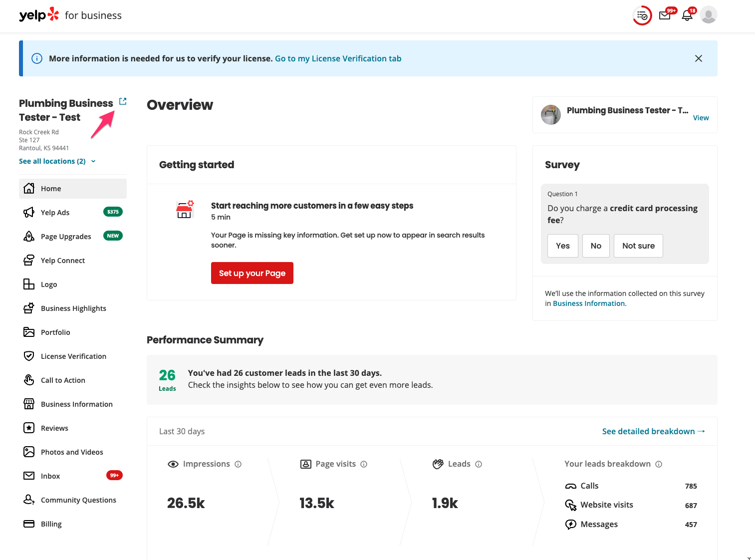Click the 13.5k page visits value
This screenshot has height=560, width=755.
pos(317,503)
